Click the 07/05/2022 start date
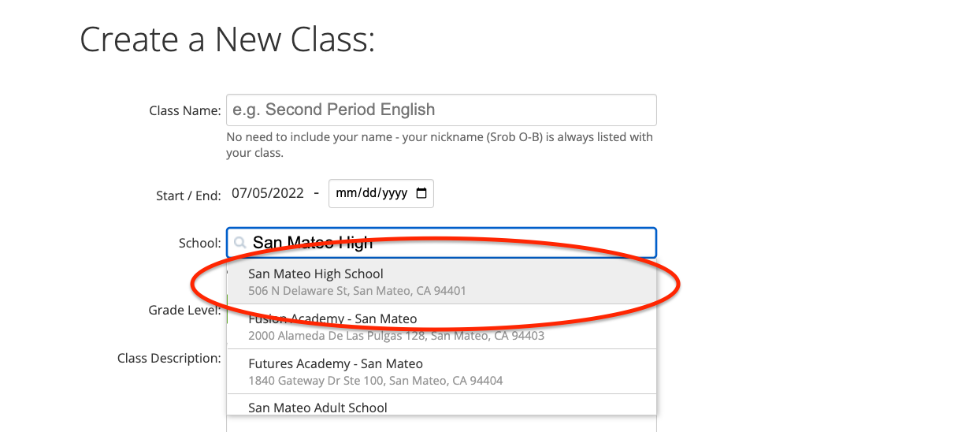Viewport: 980px width, 432px height. tap(268, 193)
